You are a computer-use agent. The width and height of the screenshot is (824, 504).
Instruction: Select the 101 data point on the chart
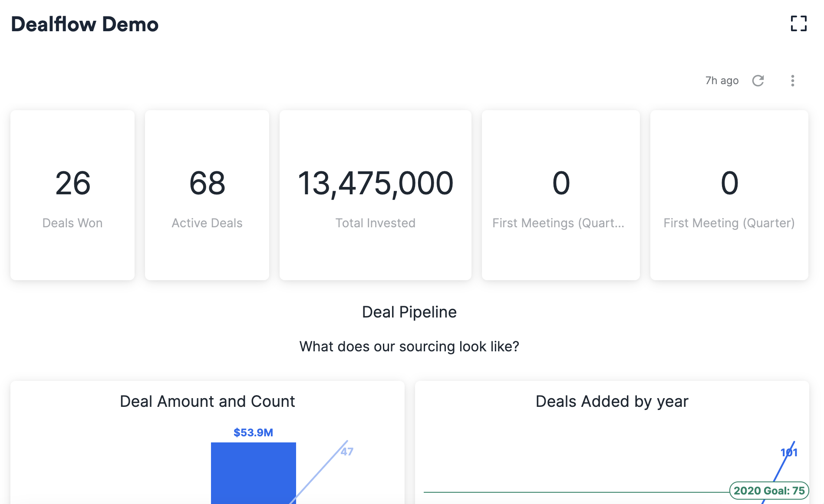coord(788,452)
